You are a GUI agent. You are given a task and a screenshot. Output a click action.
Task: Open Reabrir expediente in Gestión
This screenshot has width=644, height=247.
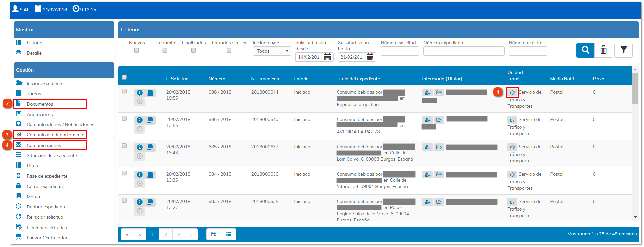(x=47, y=207)
